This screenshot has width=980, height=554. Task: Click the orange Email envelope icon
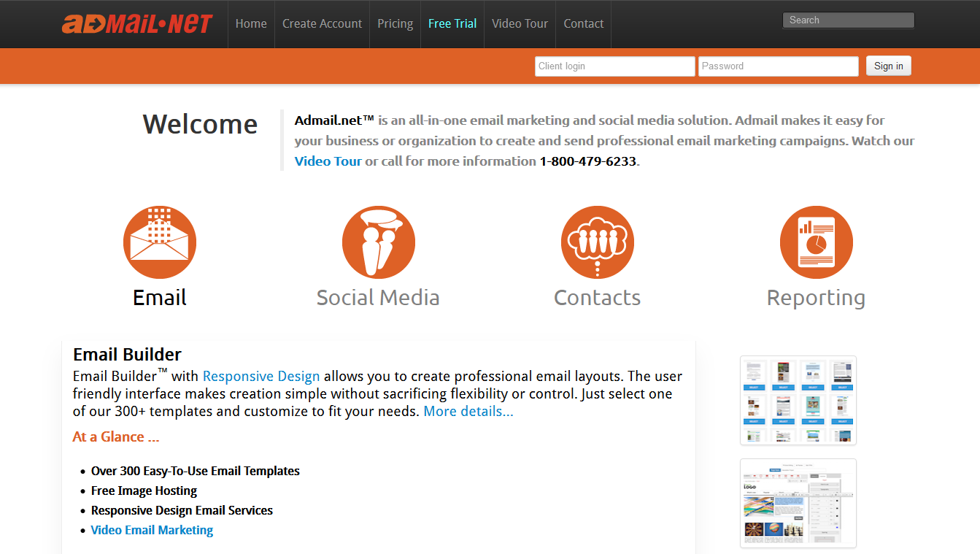pyautogui.click(x=159, y=242)
